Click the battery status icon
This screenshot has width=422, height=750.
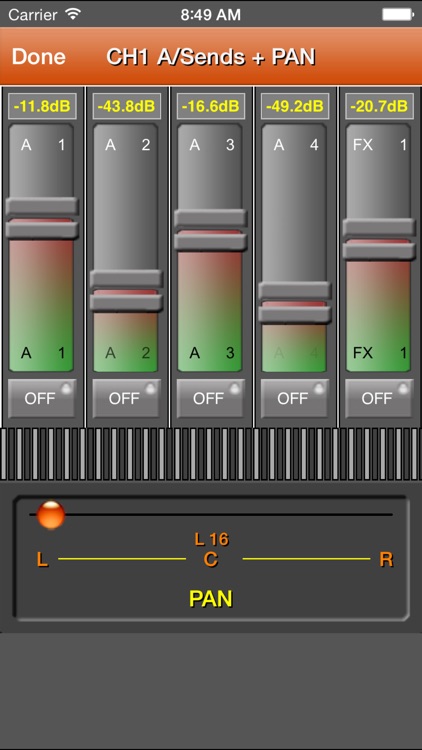397,14
